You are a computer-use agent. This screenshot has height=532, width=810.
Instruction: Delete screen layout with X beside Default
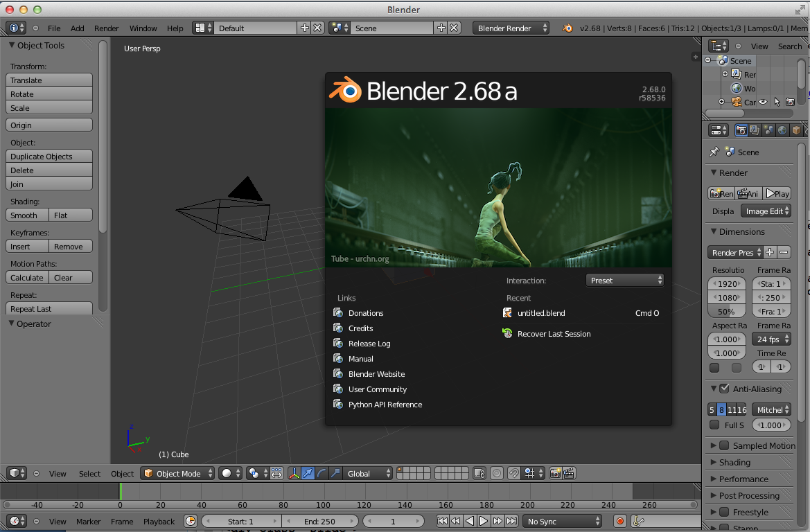point(318,28)
